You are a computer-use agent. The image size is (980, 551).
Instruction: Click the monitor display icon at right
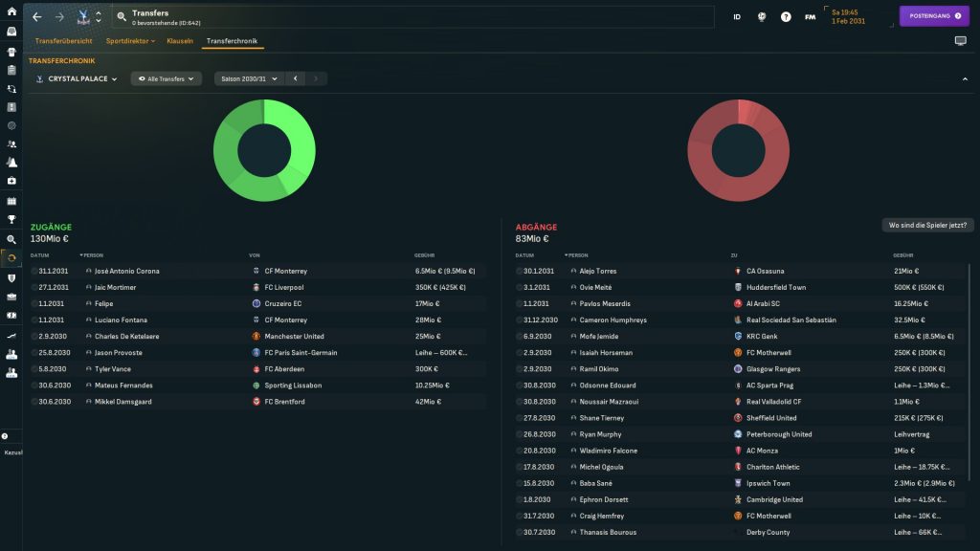[x=960, y=41]
